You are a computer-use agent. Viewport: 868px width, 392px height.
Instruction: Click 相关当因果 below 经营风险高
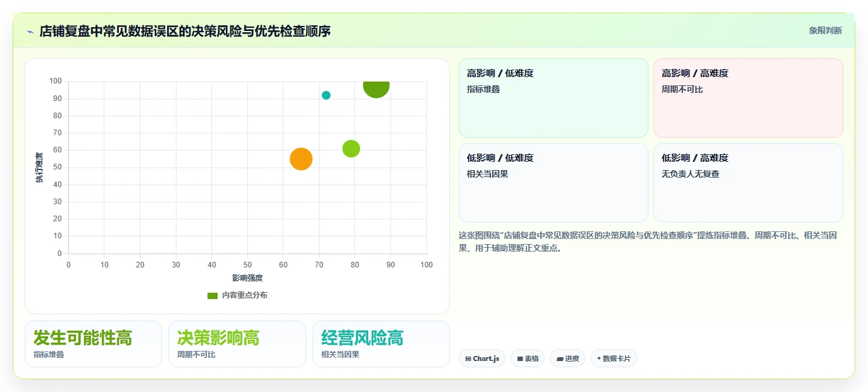340,355
